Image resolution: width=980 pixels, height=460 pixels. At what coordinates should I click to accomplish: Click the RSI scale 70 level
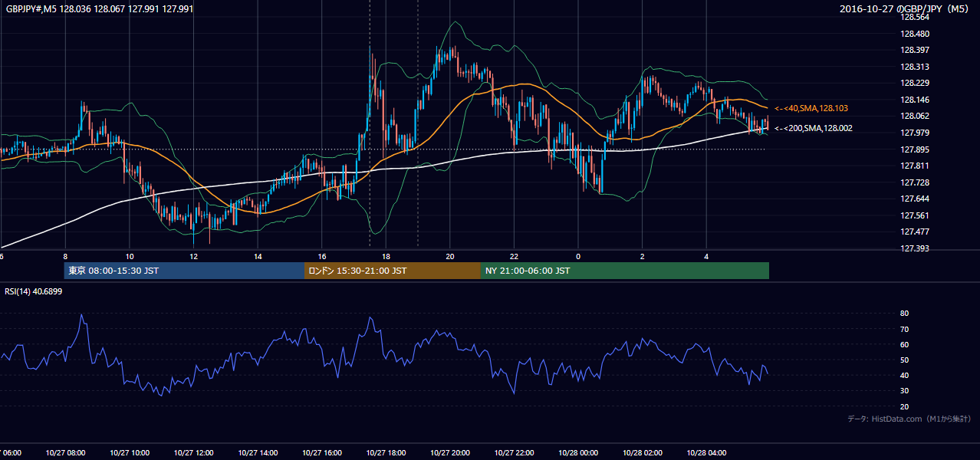coord(904,329)
